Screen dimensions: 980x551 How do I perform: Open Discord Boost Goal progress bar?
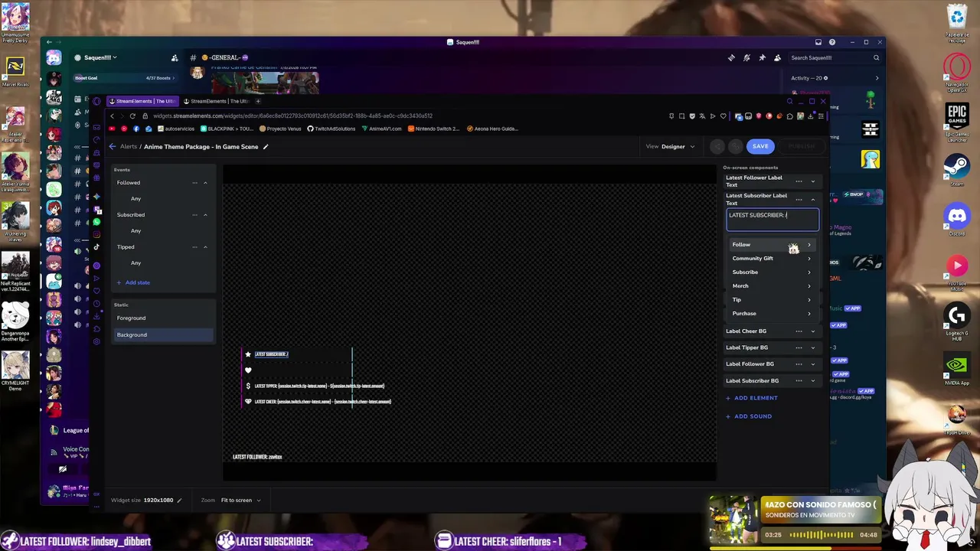coord(125,78)
